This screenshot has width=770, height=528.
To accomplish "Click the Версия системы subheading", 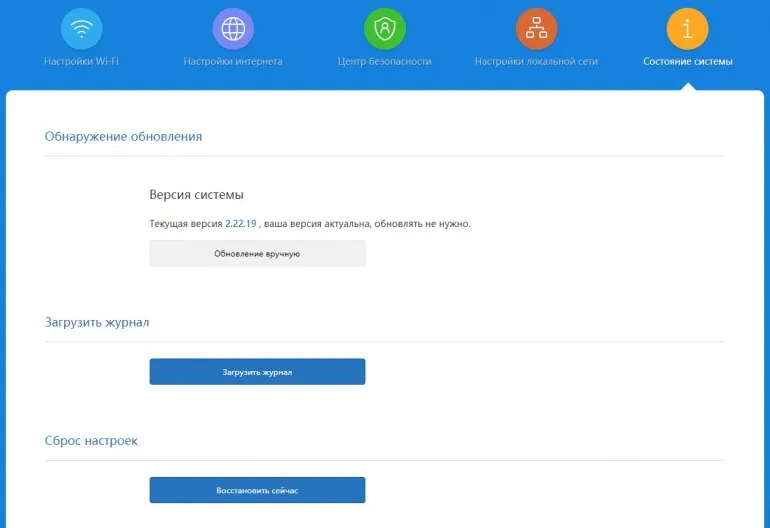I will (196, 195).
